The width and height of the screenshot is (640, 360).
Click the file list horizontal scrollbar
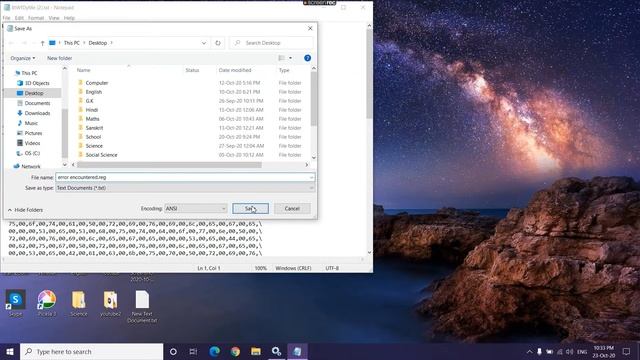click(x=169, y=165)
